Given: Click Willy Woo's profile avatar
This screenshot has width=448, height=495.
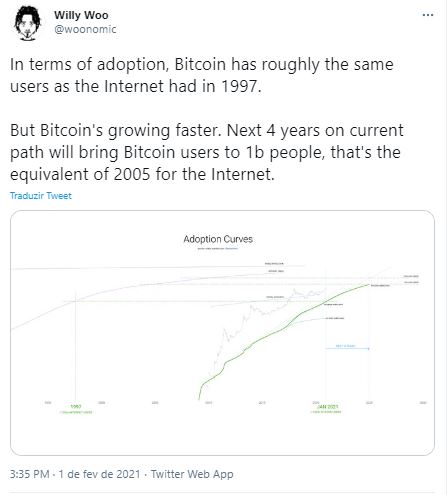Looking at the screenshot, I should pos(27,23).
